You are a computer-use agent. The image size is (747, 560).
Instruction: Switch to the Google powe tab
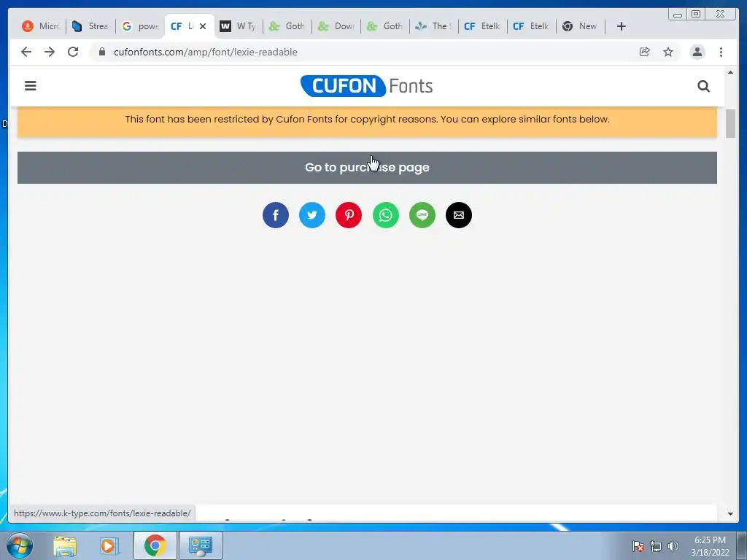(x=140, y=26)
